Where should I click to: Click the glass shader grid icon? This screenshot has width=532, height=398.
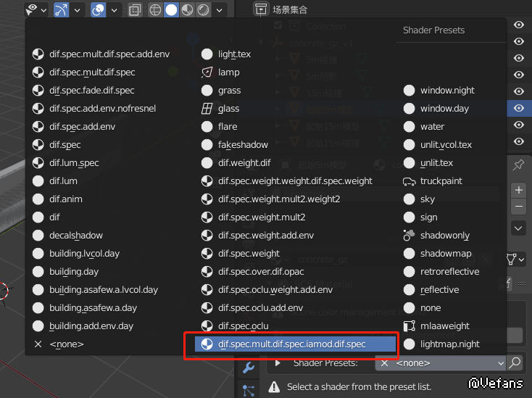pyautogui.click(x=207, y=109)
